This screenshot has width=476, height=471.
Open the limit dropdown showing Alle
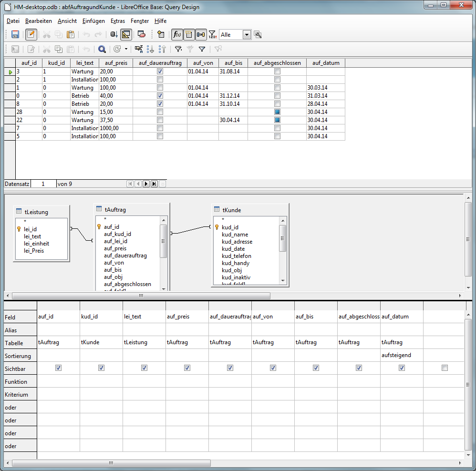pos(247,35)
